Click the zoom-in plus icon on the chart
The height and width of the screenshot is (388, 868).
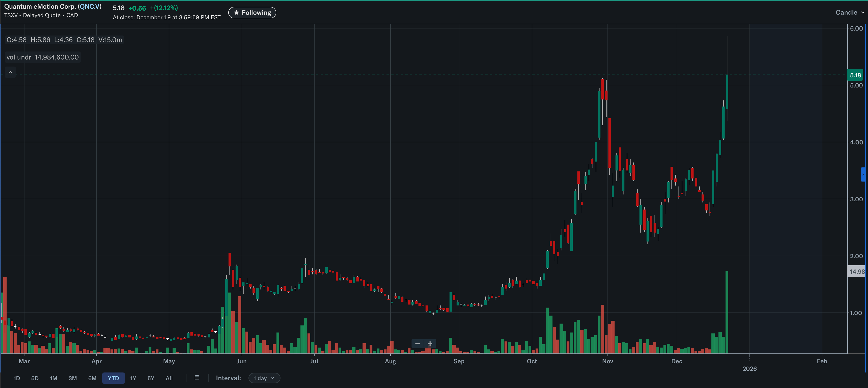click(430, 344)
